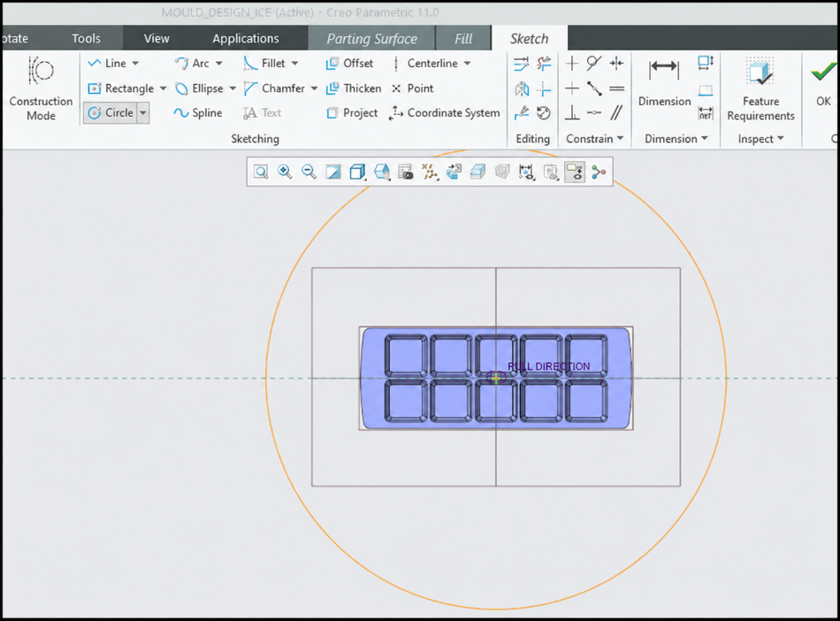
Task: Click the Divide editing icon
Action: [522, 113]
